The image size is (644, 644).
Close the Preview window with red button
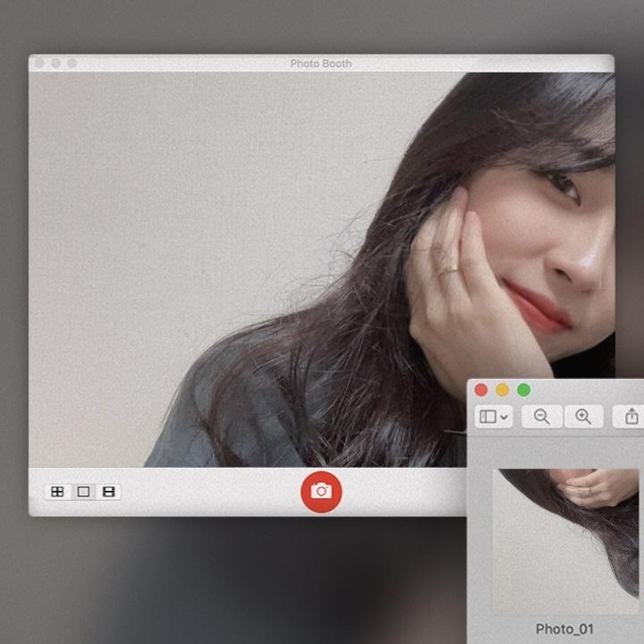[x=481, y=390]
